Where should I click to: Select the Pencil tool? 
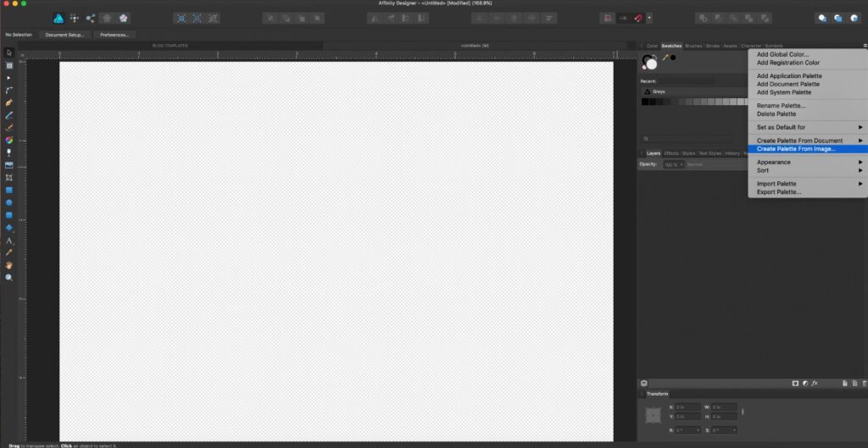(x=8, y=115)
